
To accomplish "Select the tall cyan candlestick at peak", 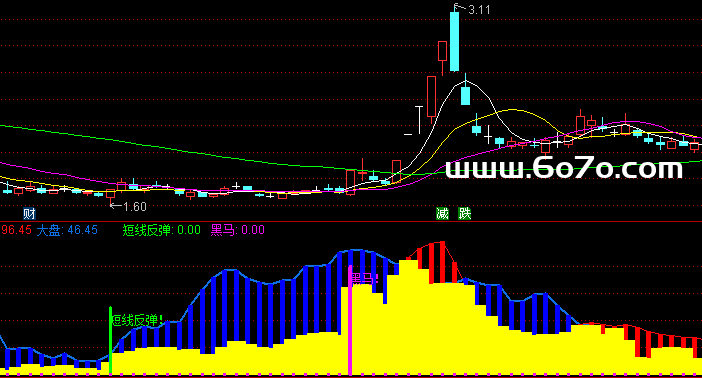I will pyautogui.click(x=454, y=41).
